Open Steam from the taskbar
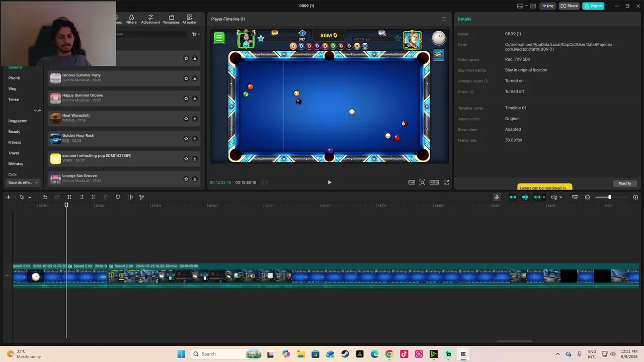Screen dimensions: 644x362 tap(345, 354)
